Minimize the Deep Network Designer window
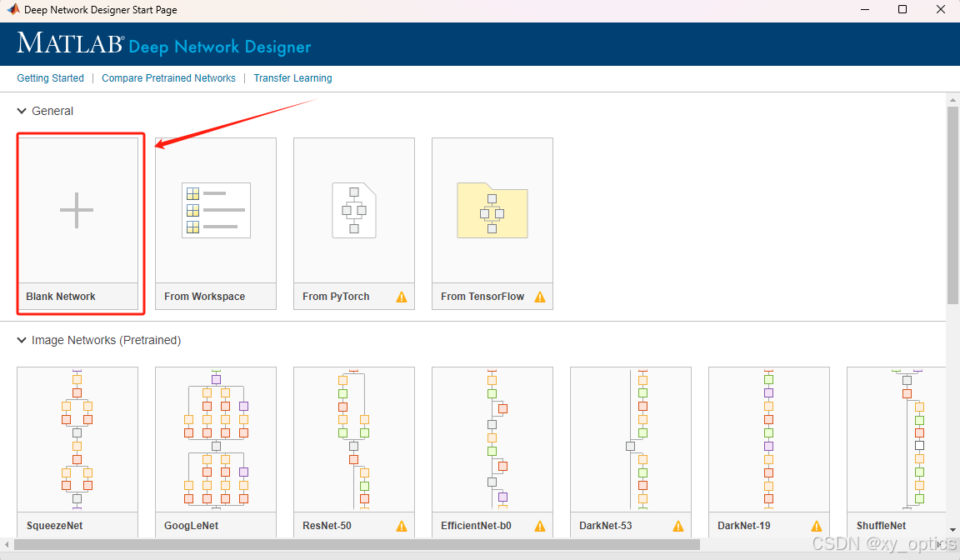 [865, 9]
